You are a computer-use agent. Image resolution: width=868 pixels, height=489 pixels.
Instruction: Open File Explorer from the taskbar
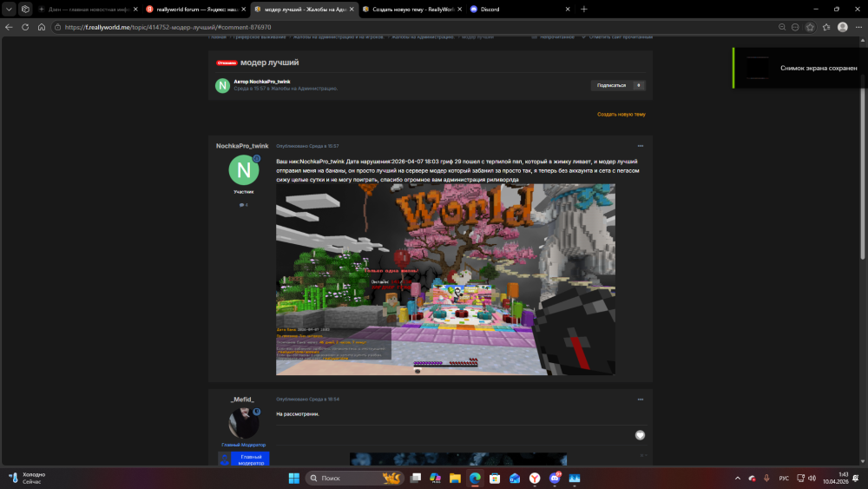click(455, 478)
